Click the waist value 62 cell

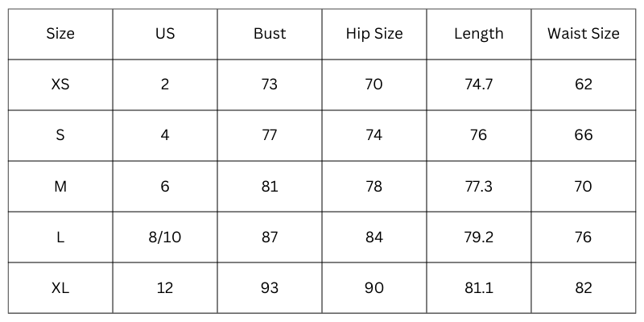(x=584, y=85)
